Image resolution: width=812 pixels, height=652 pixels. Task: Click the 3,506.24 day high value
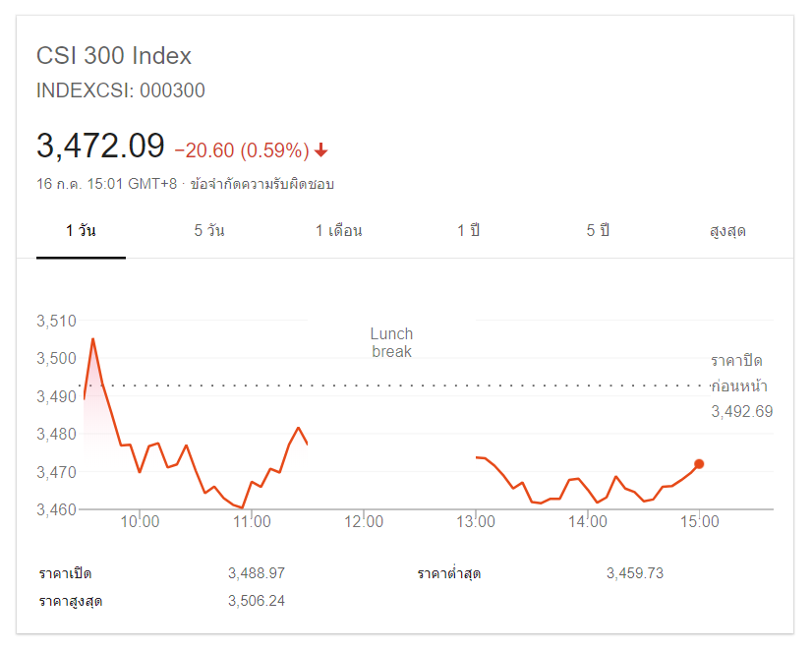[x=256, y=601]
